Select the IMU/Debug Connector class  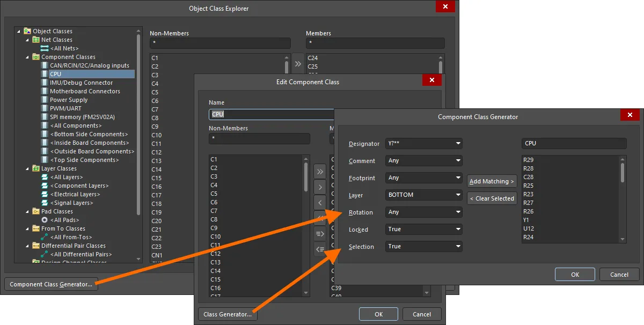pos(82,83)
